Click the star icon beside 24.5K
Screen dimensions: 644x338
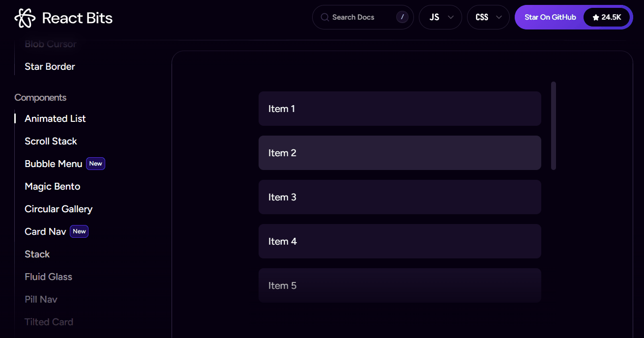pyautogui.click(x=596, y=17)
